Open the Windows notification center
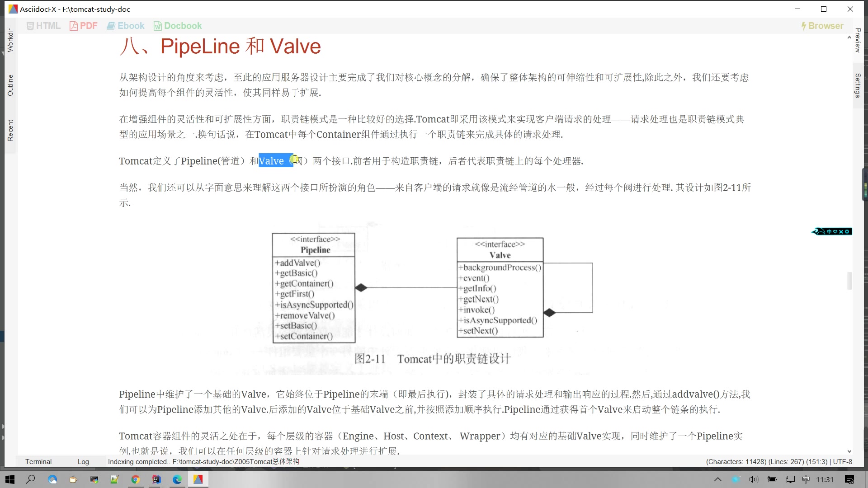Screen dimensions: 868x488 (849, 479)
